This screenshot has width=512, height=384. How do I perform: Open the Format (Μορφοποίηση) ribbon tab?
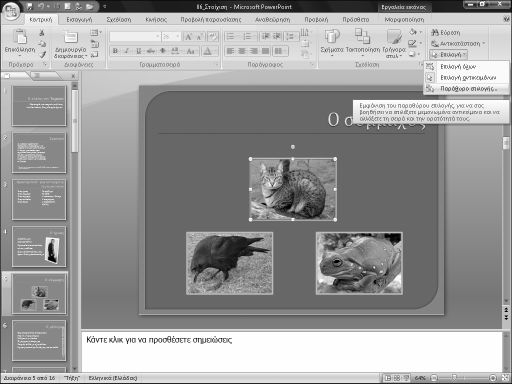(404, 20)
